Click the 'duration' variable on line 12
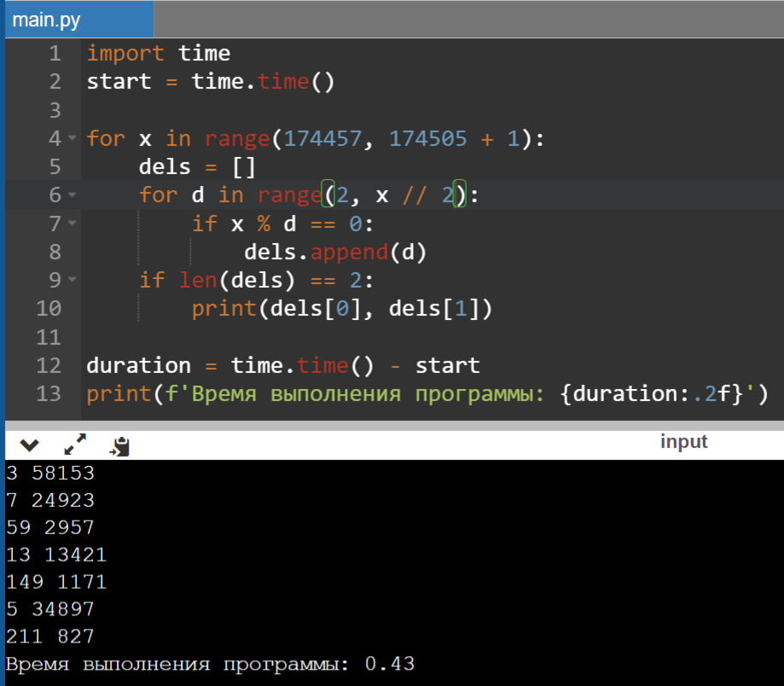This screenshot has height=686, width=784. coord(138,365)
